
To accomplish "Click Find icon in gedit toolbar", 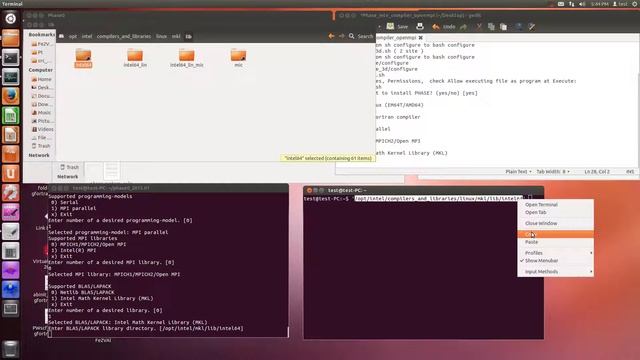I will [519, 27].
